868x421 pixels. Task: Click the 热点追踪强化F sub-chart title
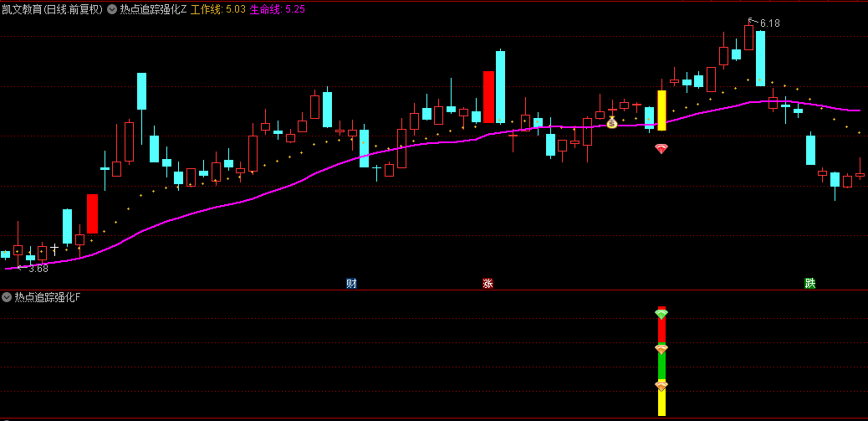point(48,297)
